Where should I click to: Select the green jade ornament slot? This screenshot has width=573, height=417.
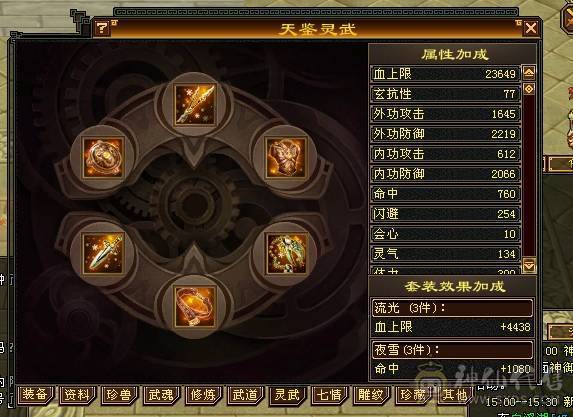click(x=286, y=254)
